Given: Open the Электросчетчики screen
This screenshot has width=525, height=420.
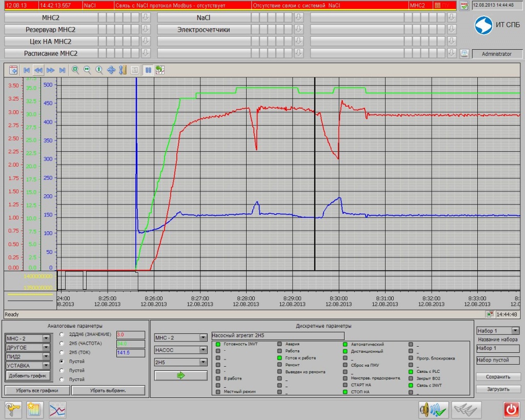Looking at the screenshot, I should point(204,29).
